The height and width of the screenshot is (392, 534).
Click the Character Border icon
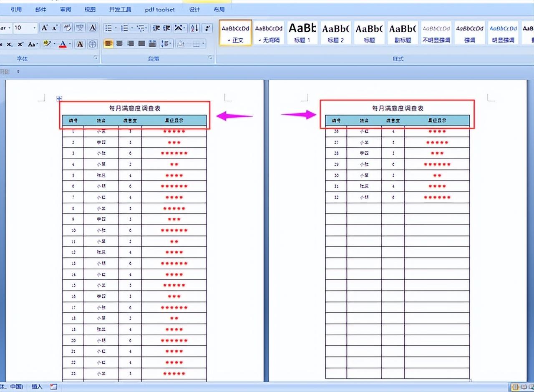click(93, 28)
